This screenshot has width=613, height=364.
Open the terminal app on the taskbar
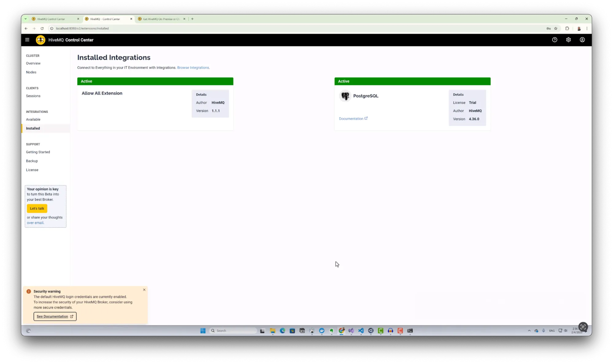click(410, 331)
